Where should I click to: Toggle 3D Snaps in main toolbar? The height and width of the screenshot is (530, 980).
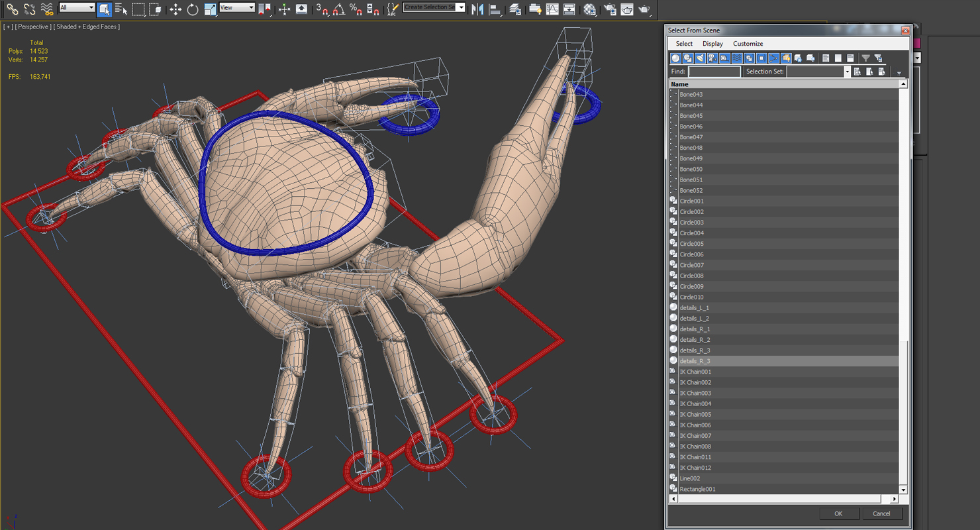pos(322,9)
